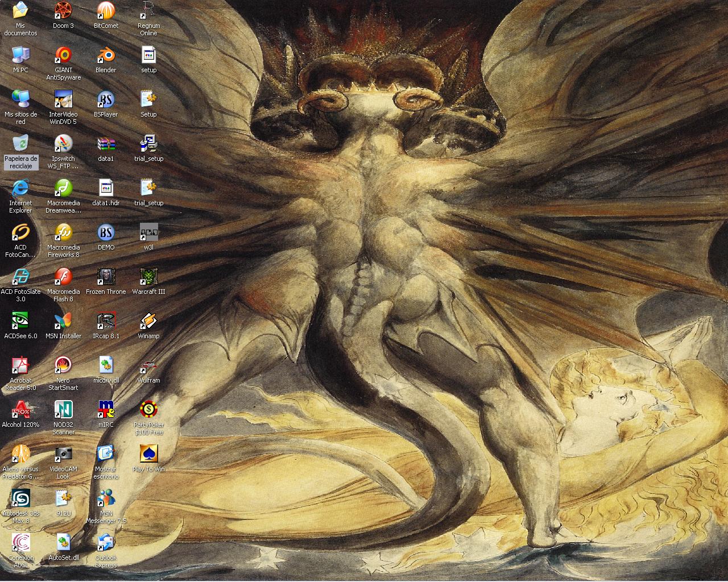
Task: Select the Mi PC icon
Action: [20, 55]
